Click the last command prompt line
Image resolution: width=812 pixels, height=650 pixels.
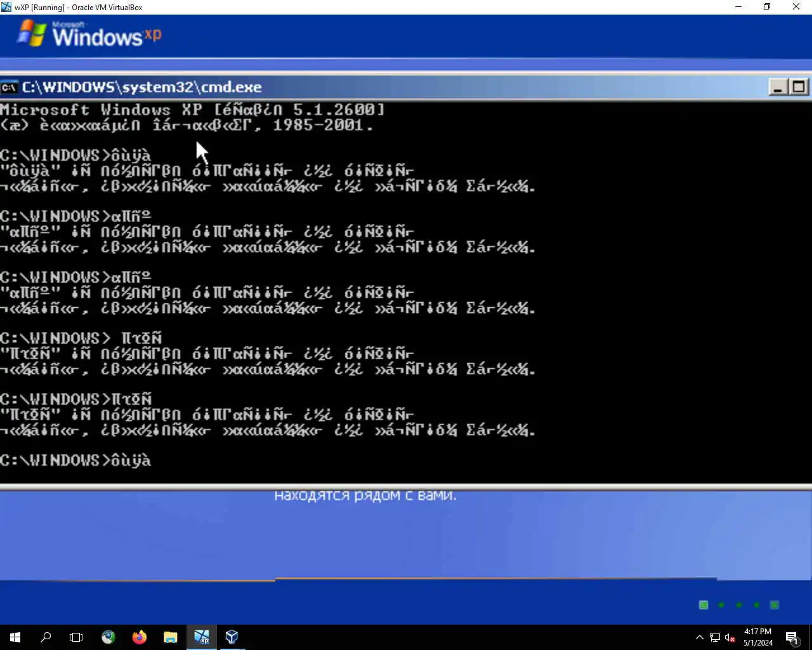coord(75,460)
